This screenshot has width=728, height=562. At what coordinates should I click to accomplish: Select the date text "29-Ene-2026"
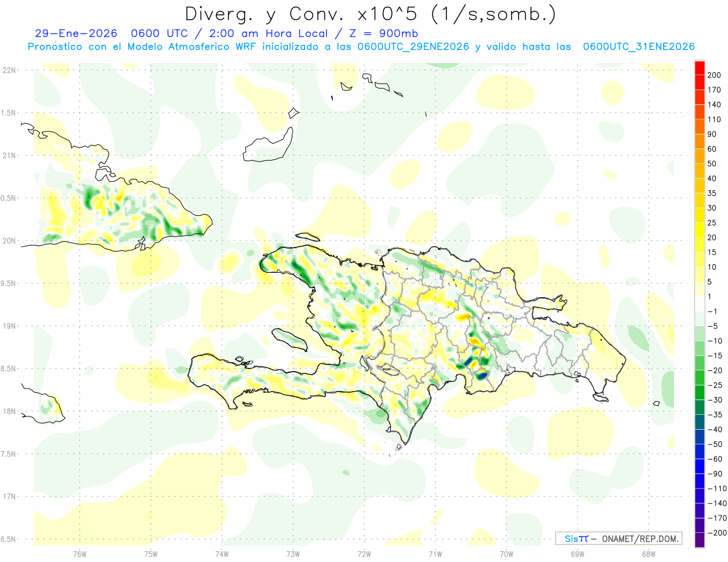[x=76, y=34]
